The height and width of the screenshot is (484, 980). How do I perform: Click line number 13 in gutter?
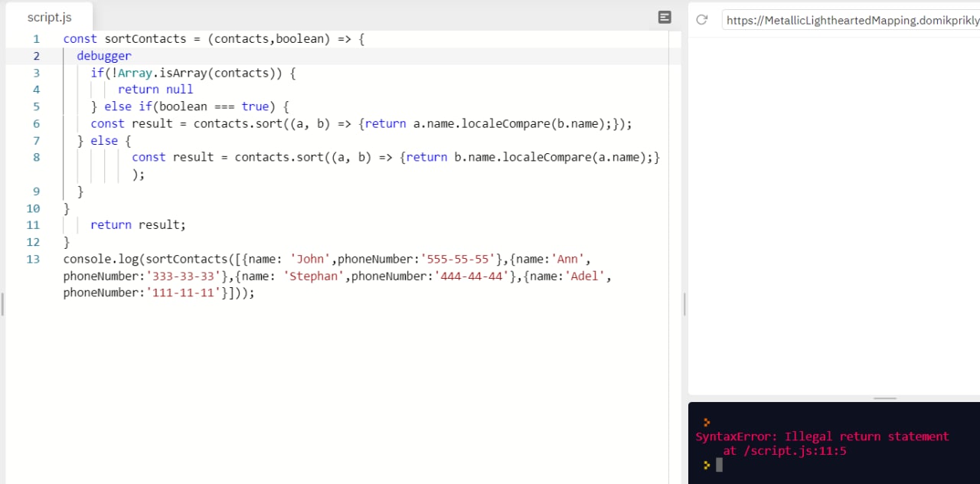coord(33,259)
